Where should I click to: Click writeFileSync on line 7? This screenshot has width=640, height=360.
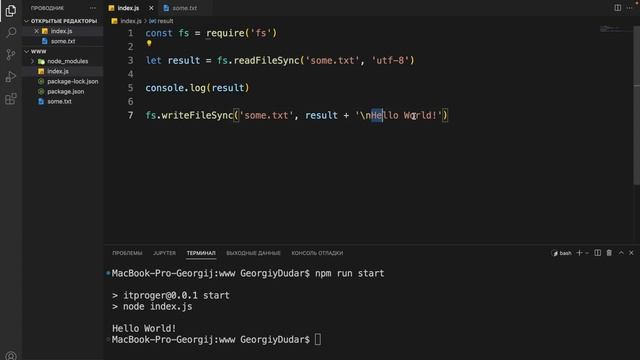point(197,116)
